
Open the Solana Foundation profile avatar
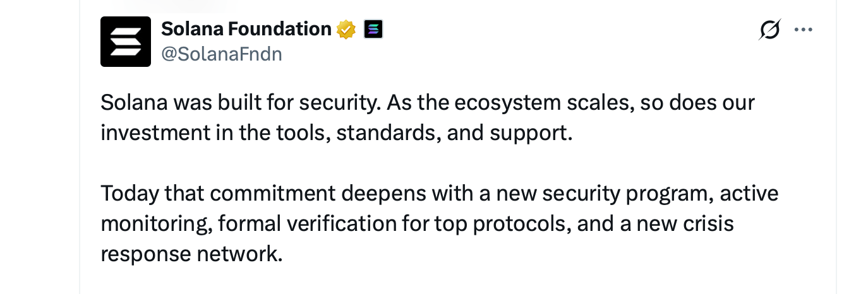coord(126,42)
